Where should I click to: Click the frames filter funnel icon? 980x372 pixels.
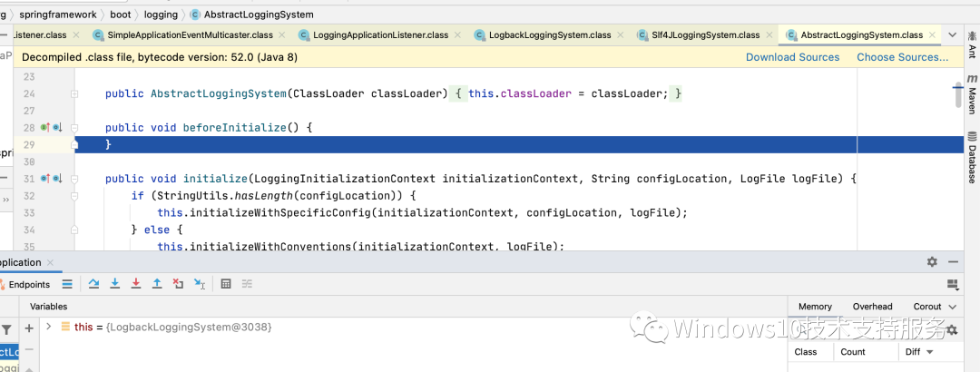click(6, 328)
